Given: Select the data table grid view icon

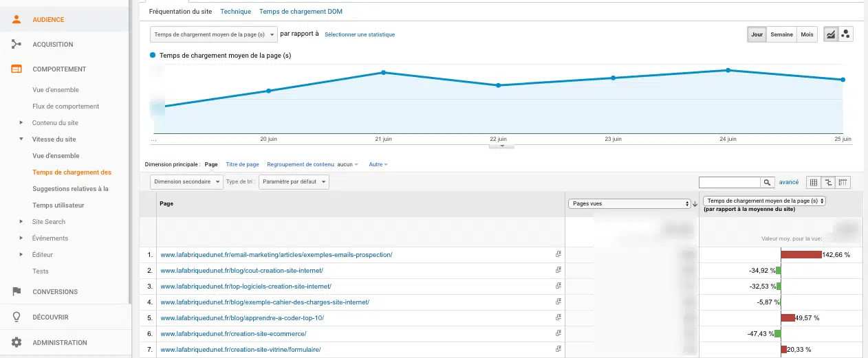Looking at the screenshot, I should tap(814, 182).
